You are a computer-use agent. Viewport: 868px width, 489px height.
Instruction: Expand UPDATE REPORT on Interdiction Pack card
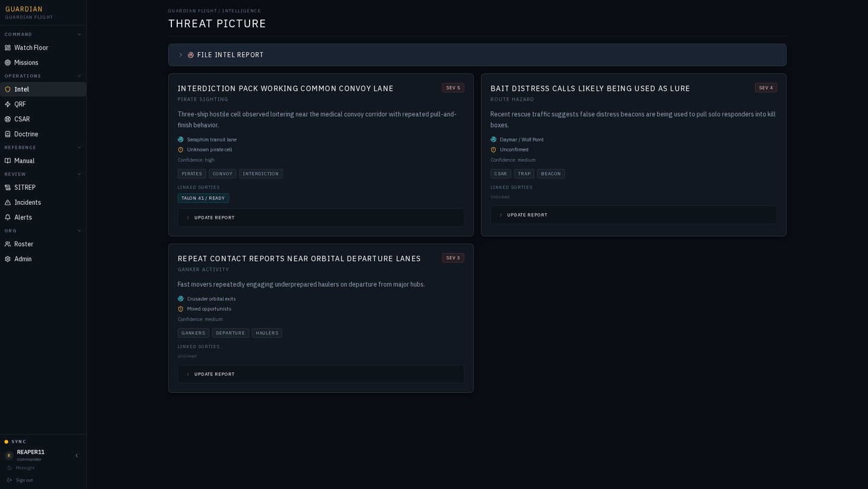321,218
